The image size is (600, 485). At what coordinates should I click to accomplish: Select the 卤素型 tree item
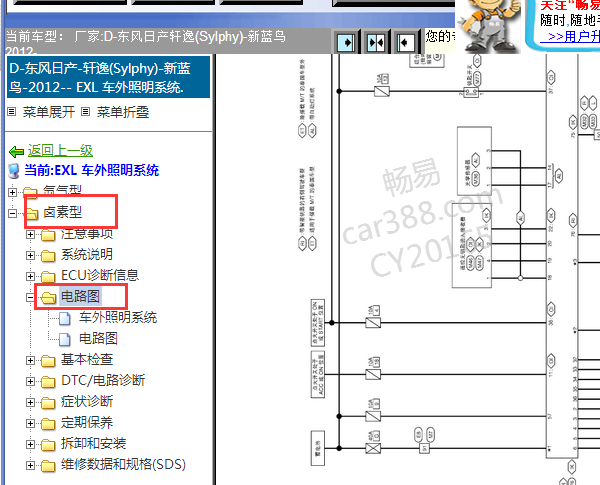pos(62,212)
